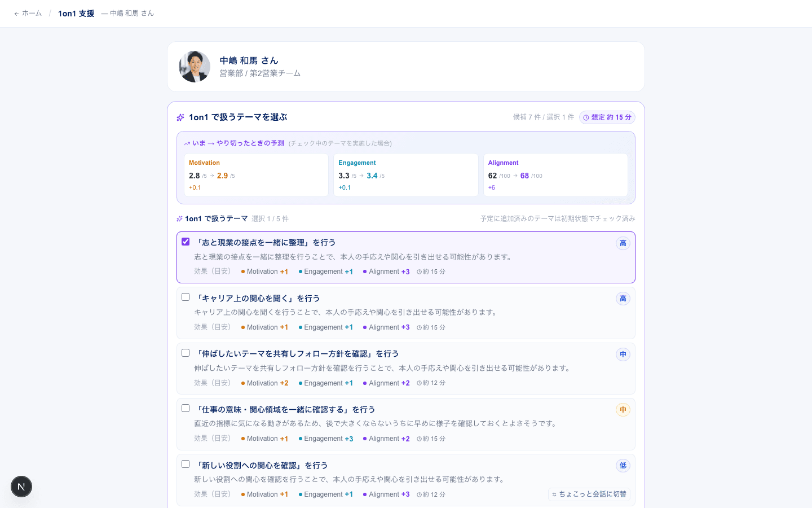Click clock icon in 伸ばしたいテーマ card

[x=420, y=383]
